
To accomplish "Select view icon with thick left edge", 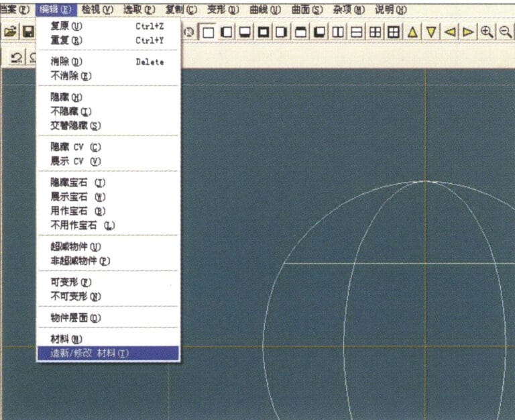I will (227, 32).
